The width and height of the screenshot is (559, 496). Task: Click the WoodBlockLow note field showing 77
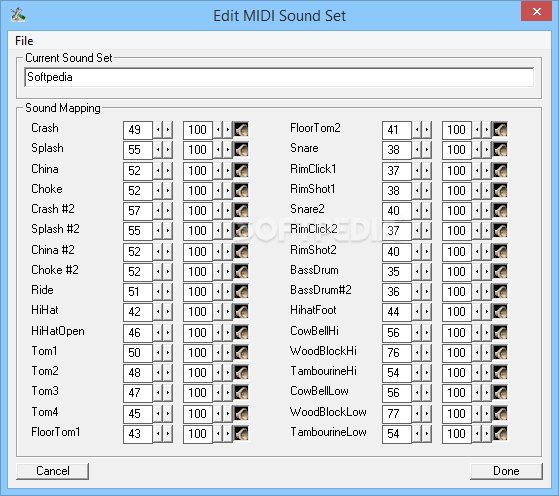click(x=397, y=414)
